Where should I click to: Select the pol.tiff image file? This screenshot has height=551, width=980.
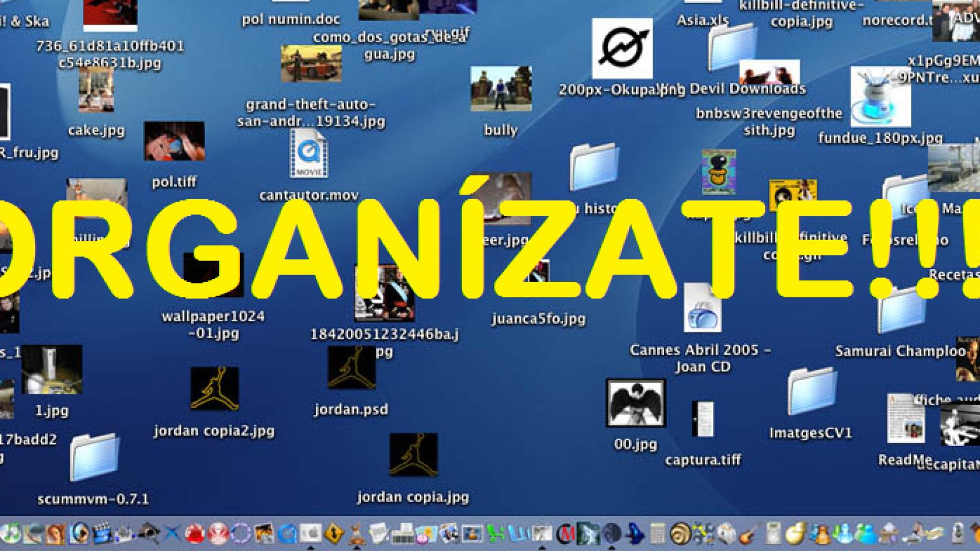[x=174, y=141]
